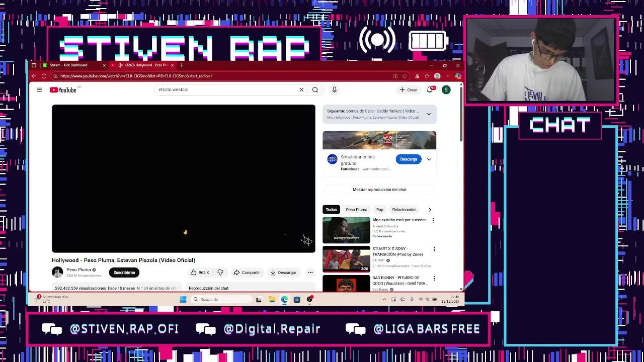Open options for 'STUART X G SONY' video

coord(434,249)
